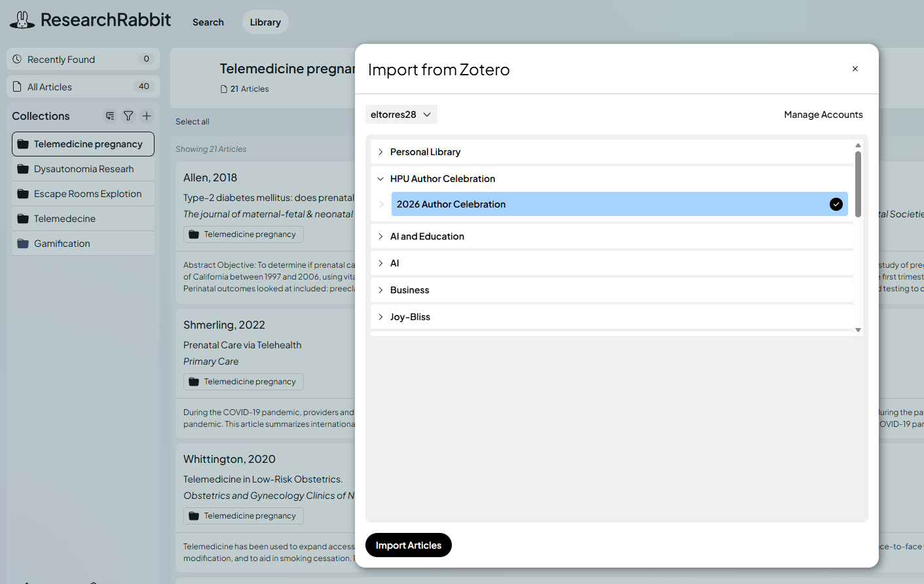This screenshot has height=584, width=924.
Task: Expand the Business library chevron
Action: (x=380, y=290)
